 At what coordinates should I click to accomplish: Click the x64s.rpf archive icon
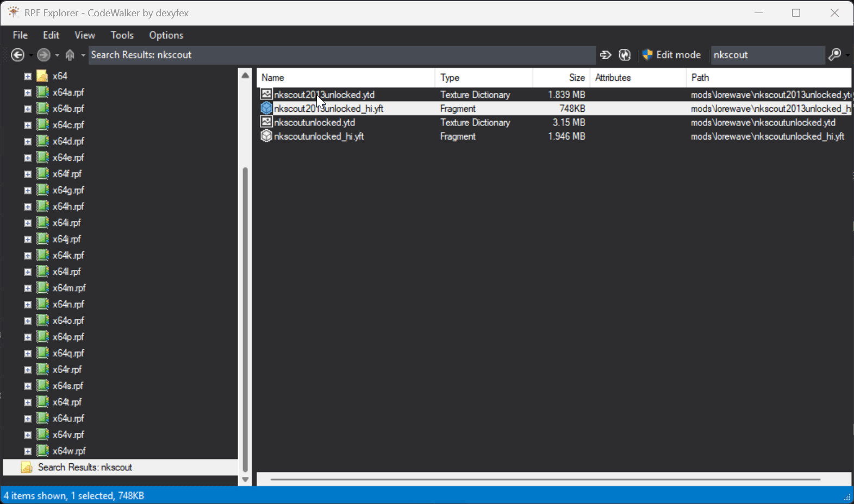42,385
